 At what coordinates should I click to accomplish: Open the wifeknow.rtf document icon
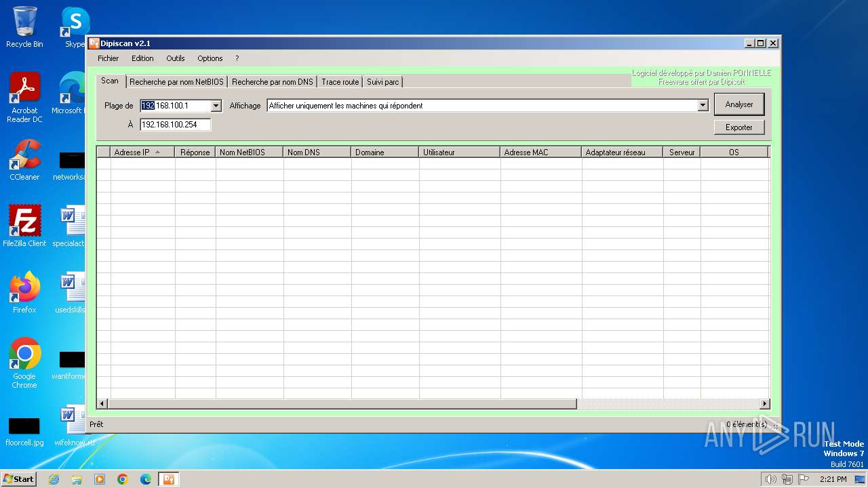click(73, 425)
